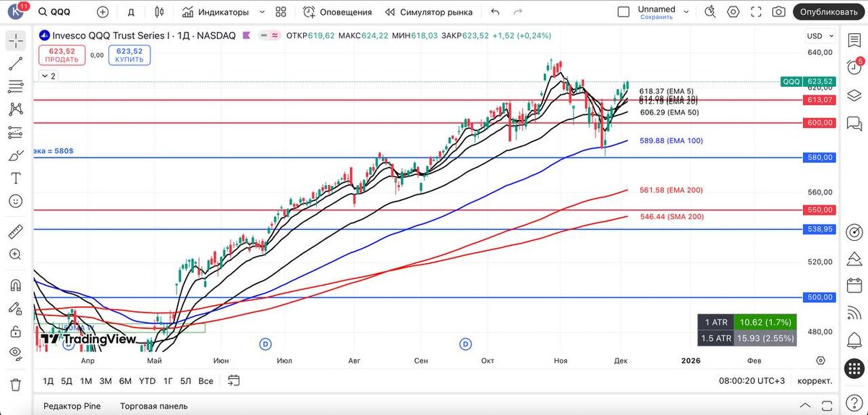
Task: Undo the last chart action
Action: (x=495, y=12)
